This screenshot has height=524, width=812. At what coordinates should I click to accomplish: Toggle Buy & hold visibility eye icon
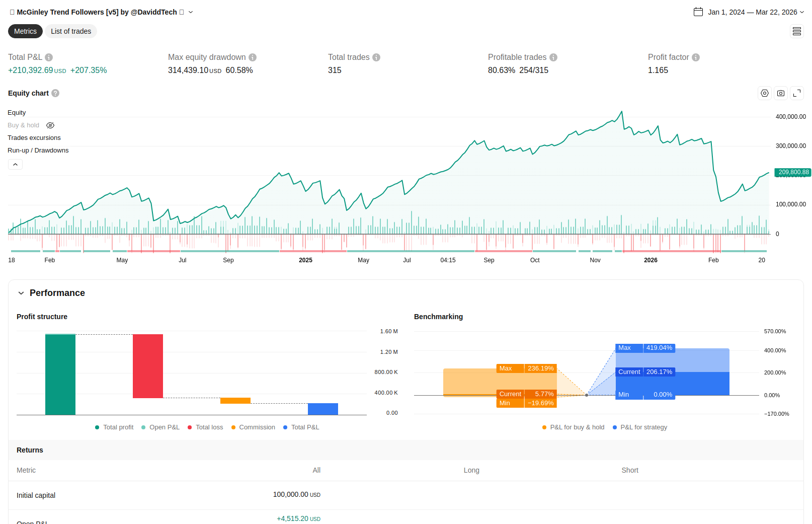coord(50,125)
